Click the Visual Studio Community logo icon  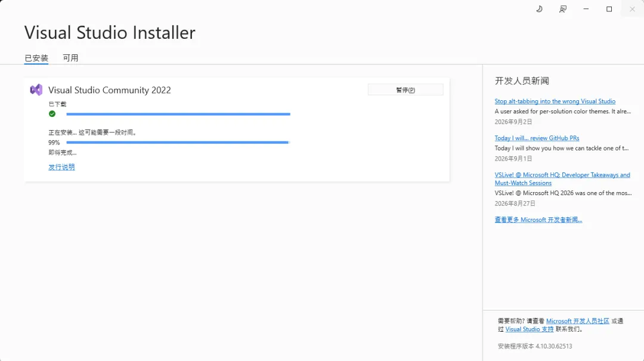click(36, 90)
